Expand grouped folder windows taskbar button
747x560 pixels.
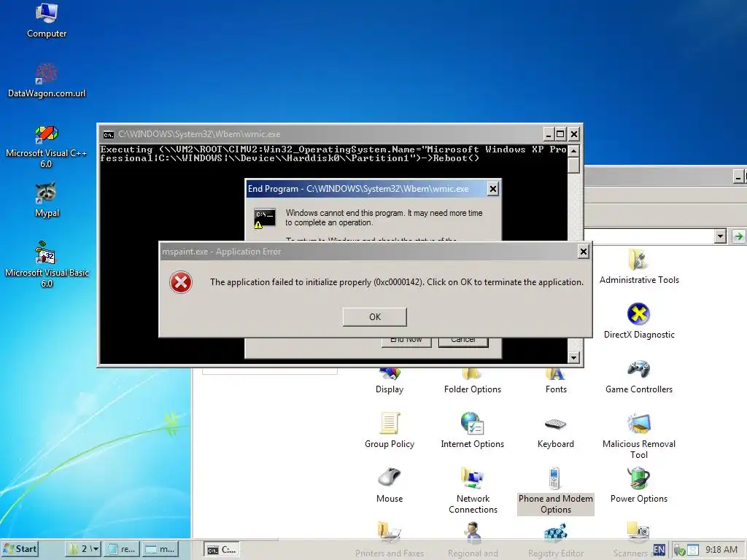tap(83, 549)
